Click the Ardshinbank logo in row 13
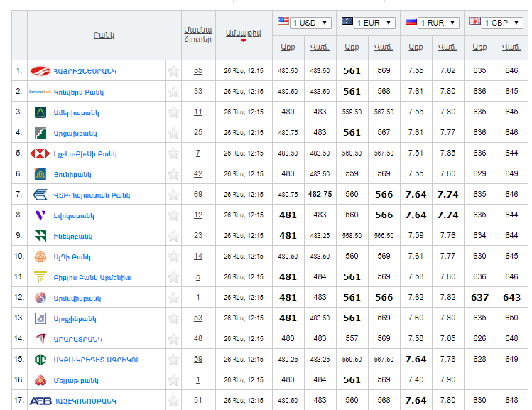 tap(40, 318)
